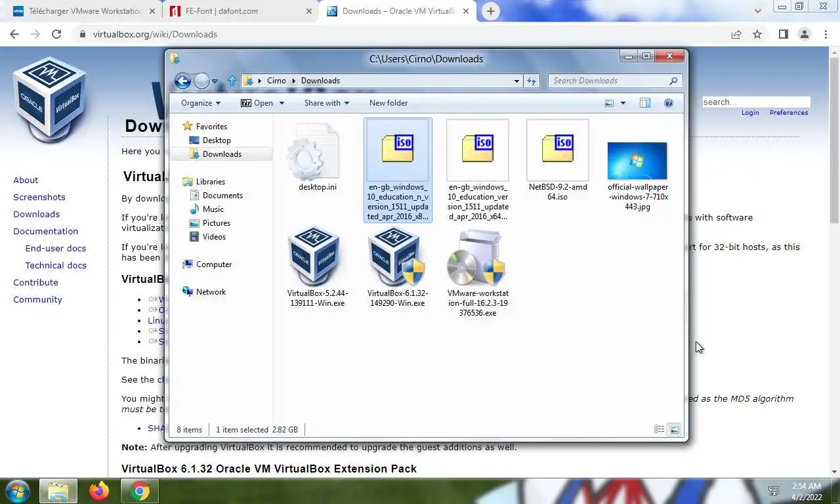Expand the view options dropdown arrow
Image resolution: width=840 pixels, height=504 pixels.
point(623,103)
